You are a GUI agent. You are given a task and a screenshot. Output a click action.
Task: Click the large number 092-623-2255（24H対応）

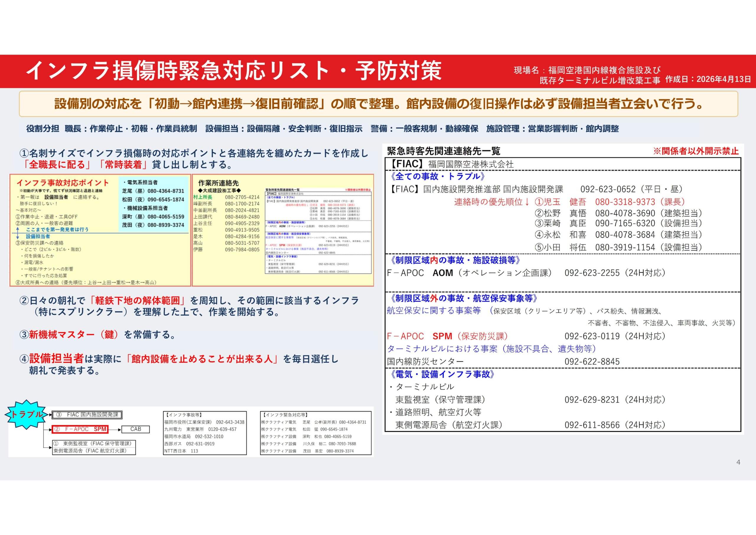(x=615, y=273)
